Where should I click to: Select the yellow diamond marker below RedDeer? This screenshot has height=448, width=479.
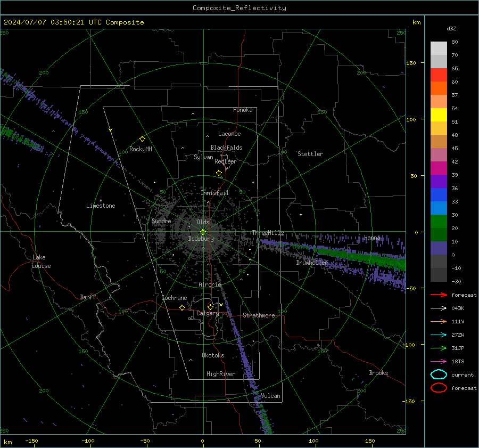219,173
